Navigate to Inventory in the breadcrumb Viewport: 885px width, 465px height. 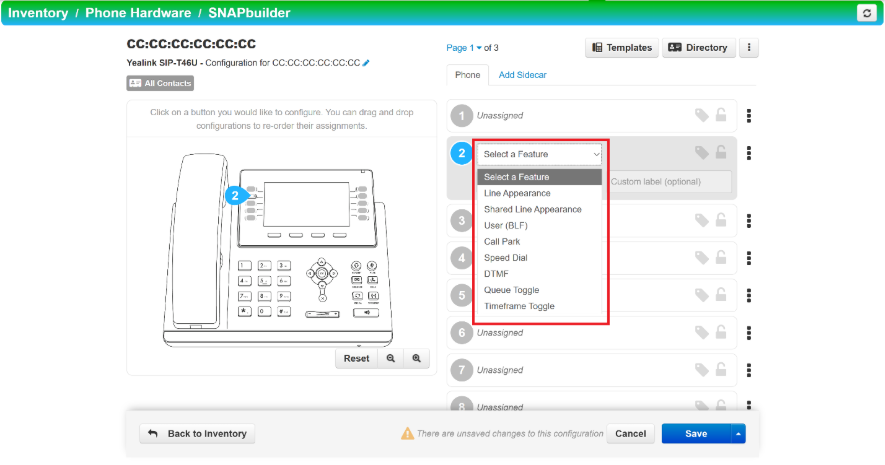(38, 12)
